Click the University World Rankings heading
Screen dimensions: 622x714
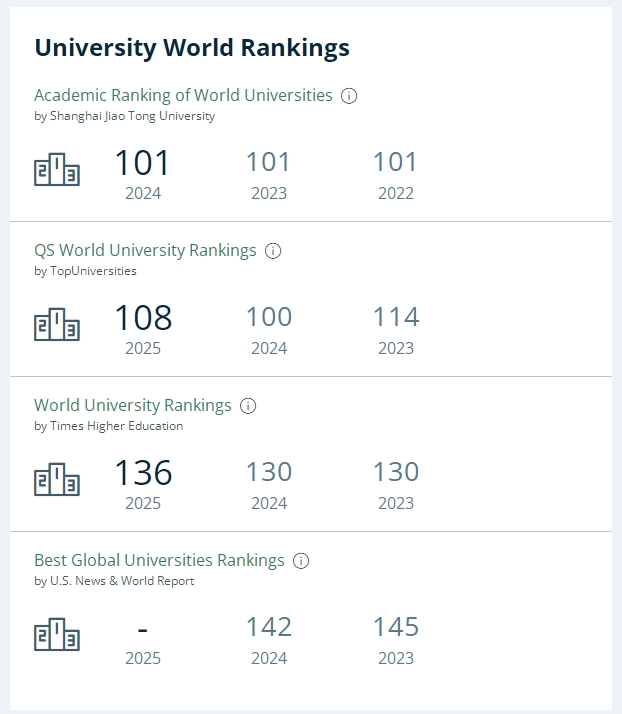point(192,47)
